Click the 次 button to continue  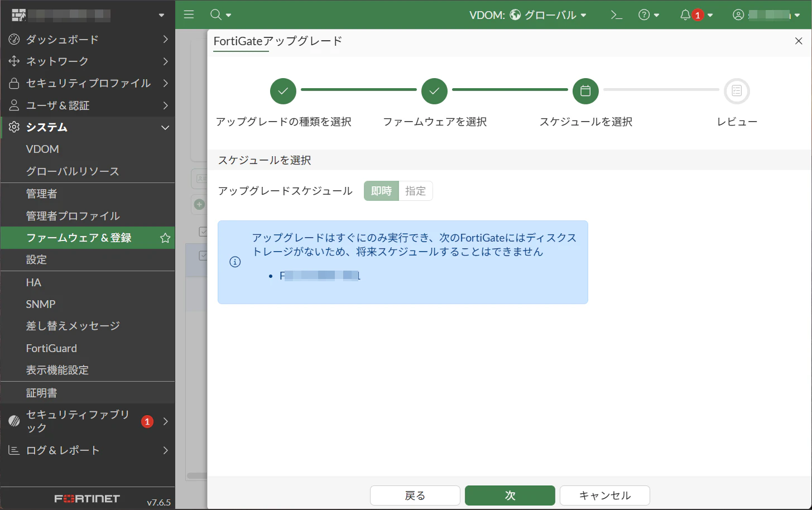tap(509, 495)
